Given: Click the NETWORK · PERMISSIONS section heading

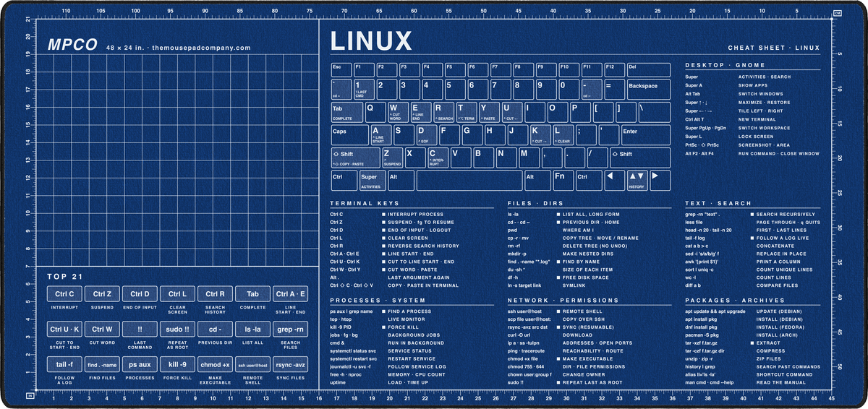Looking at the screenshot, I should 563,300.
